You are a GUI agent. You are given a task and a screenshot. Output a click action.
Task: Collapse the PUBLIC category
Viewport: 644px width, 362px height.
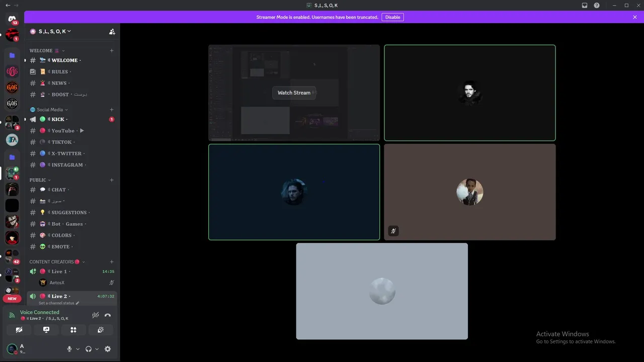[40, 180]
